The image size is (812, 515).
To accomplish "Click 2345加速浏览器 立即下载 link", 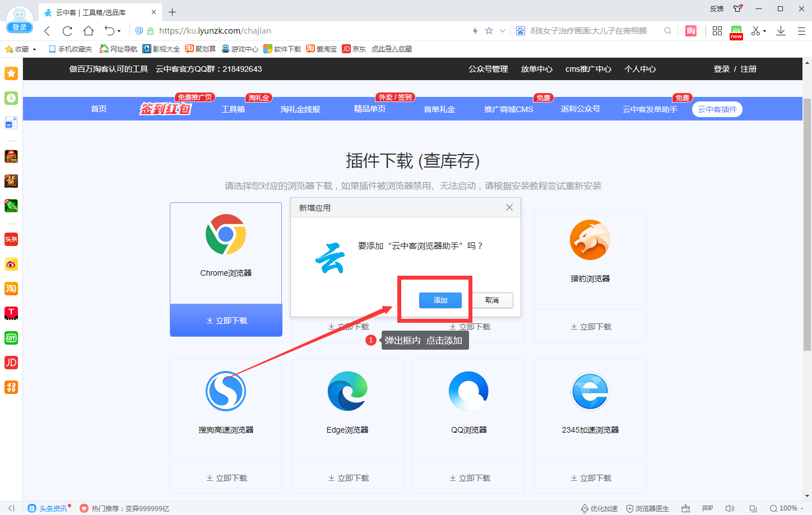I will tap(591, 478).
